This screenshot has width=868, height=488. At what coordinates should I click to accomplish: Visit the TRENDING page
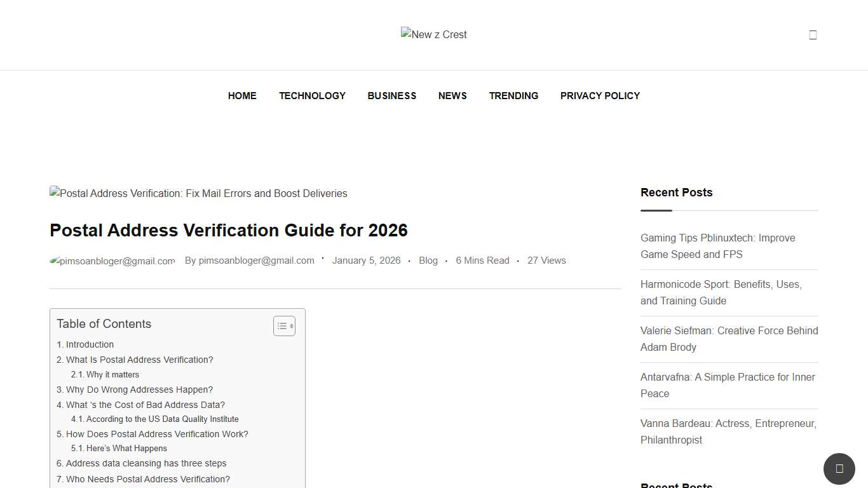[513, 96]
